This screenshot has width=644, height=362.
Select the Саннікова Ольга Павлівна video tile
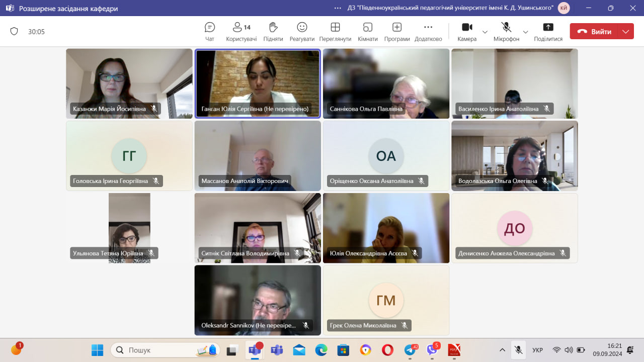click(386, 83)
